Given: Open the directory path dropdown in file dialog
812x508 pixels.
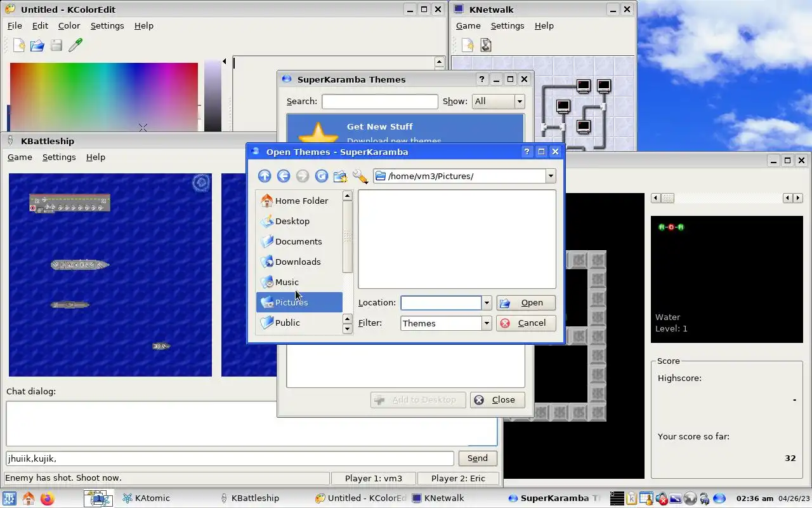Looking at the screenshot, I should (551, 176).
